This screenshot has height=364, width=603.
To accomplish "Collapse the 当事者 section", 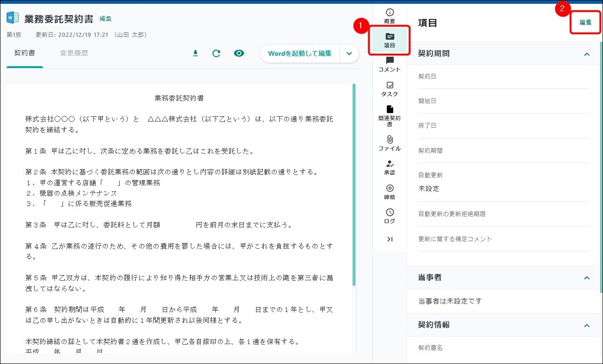I will pyautogui.click(x=586, y=278).
